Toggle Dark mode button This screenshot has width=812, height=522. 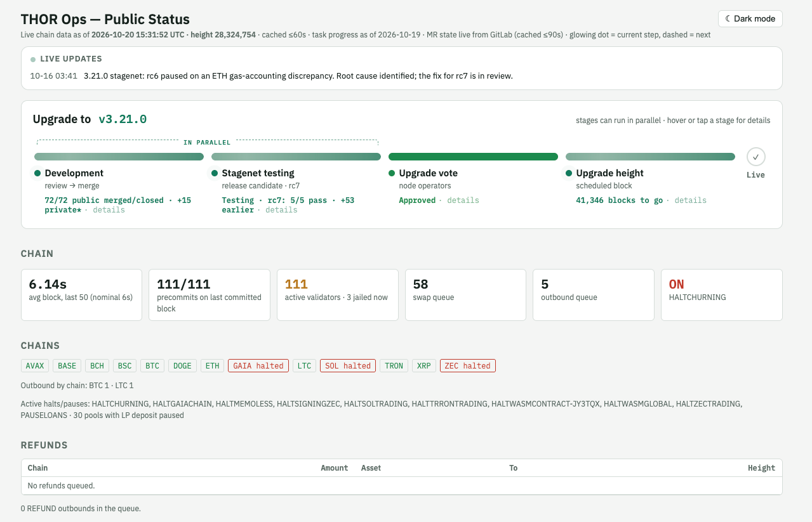tap(750, 19)
